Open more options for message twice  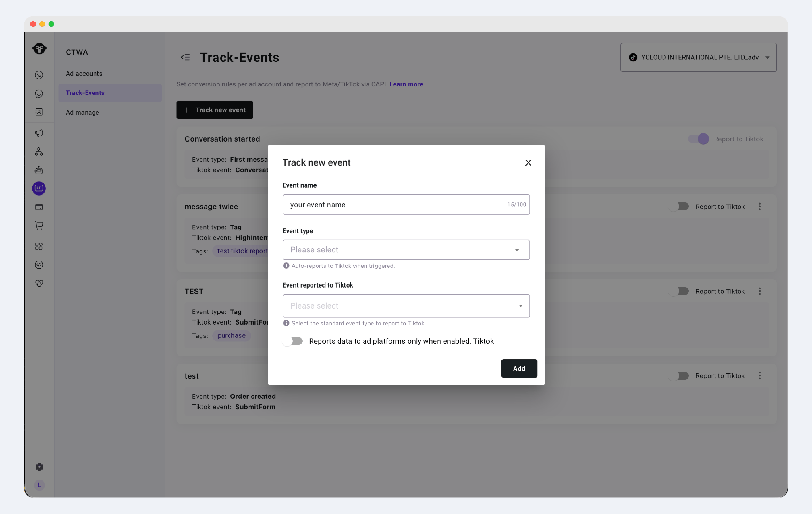[x=760, y=207]
